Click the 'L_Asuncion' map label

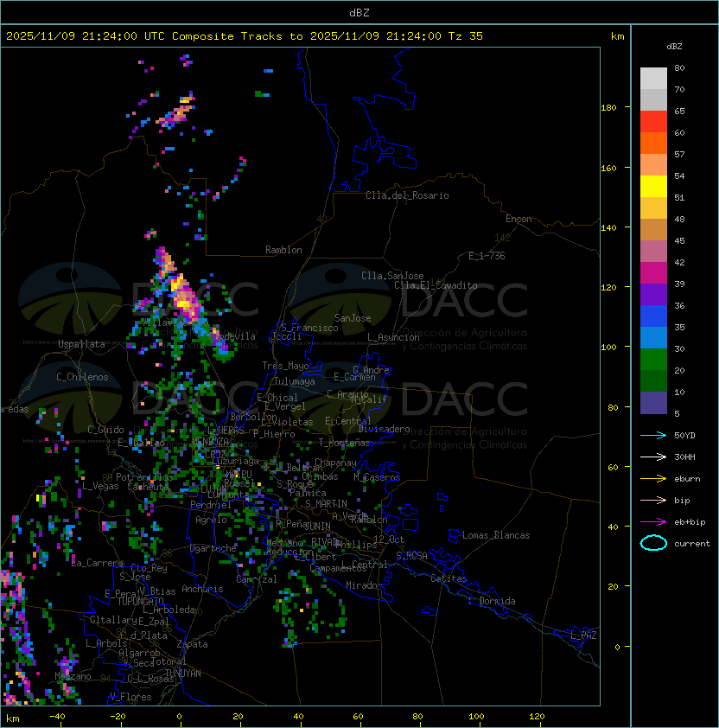click(x=393, y=337)
